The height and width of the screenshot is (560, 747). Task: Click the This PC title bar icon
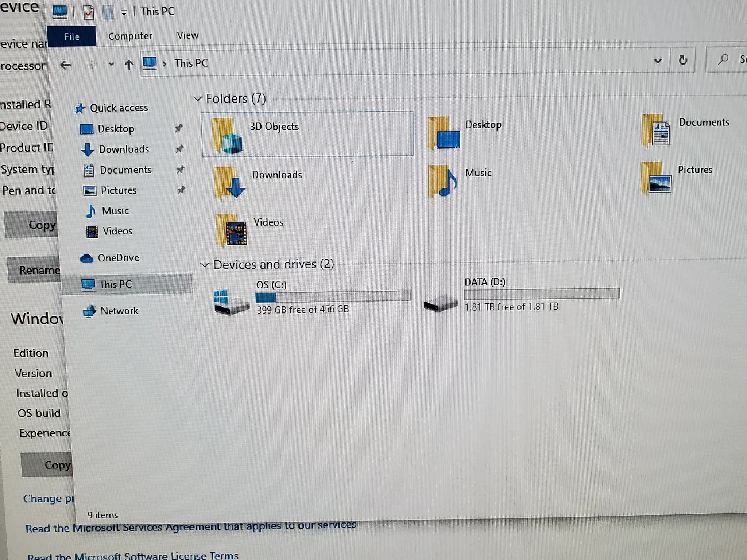60,12
